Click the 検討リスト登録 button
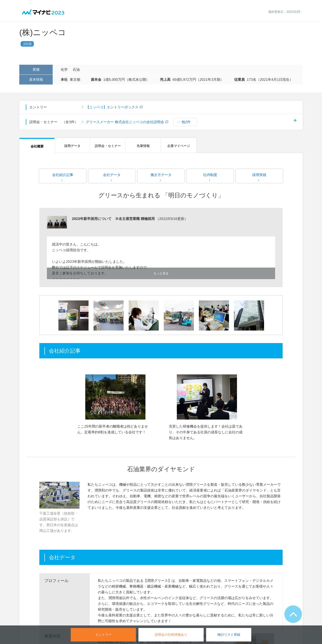 pos(229,634)
